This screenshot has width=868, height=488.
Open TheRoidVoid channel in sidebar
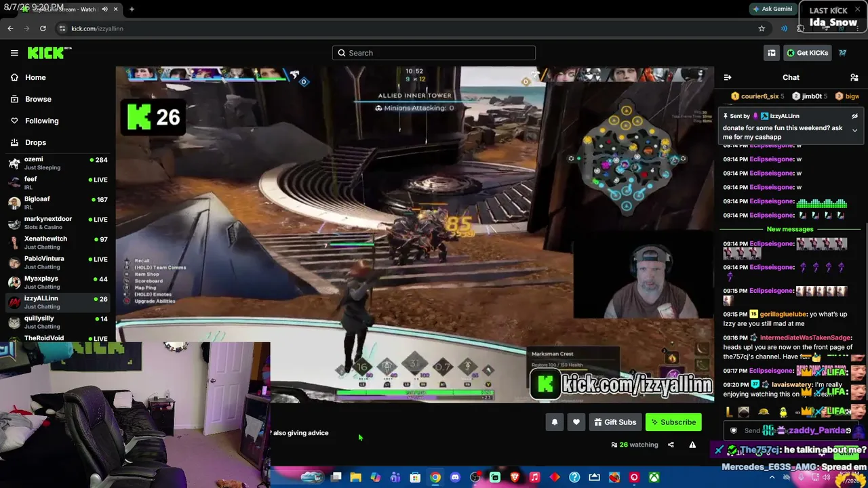click(x=58, y=338)
